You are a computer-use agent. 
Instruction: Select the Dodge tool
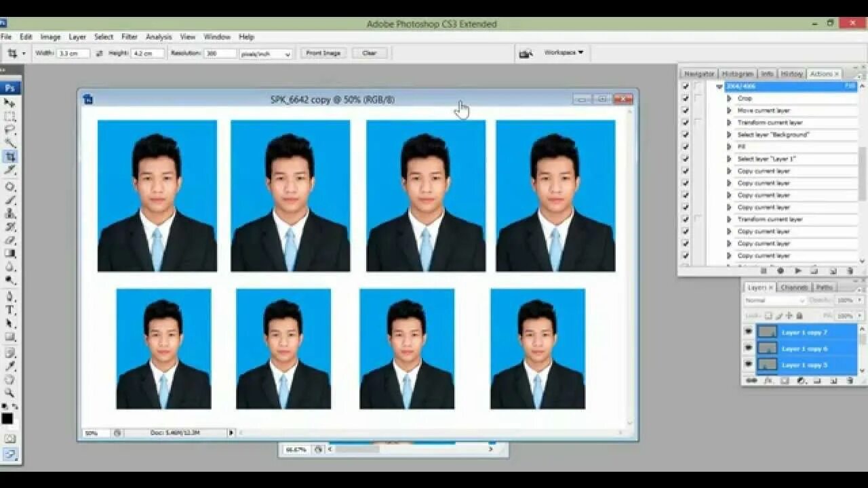click(x=9, y=280)
